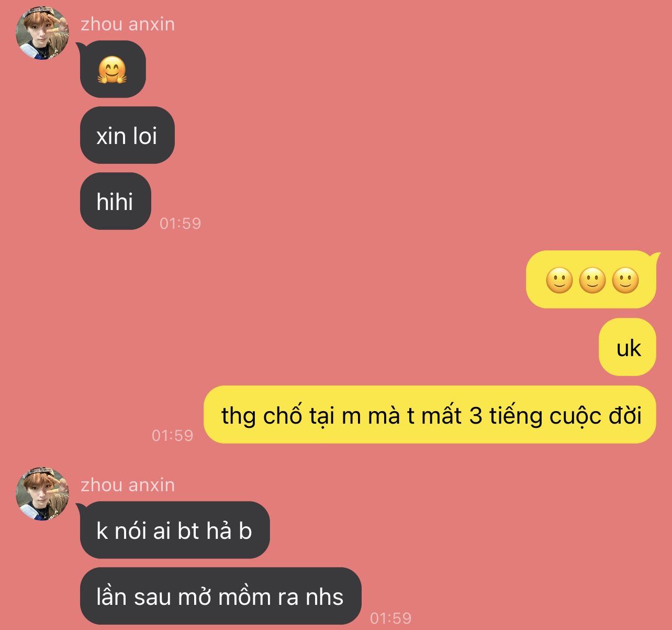Tap the 'k nói ai bt hà b' bubble
Image resolution: width=672 pixels, height=630 pixels.
tap(175, 530)
